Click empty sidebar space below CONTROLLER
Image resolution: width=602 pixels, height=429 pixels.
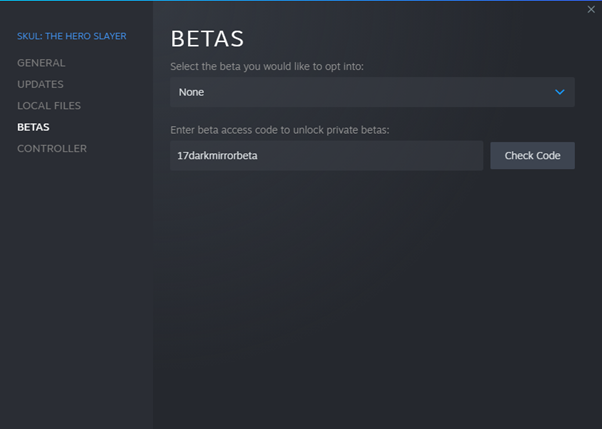76,290
